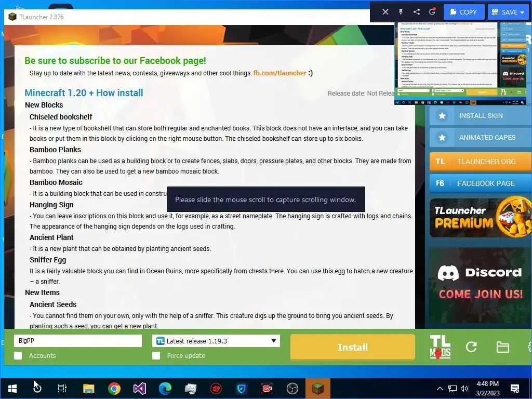The width and height of the screenshot is (532, 399).
Task: Open OBS Studio from the taskbar
Action: [x=292, y=389]
